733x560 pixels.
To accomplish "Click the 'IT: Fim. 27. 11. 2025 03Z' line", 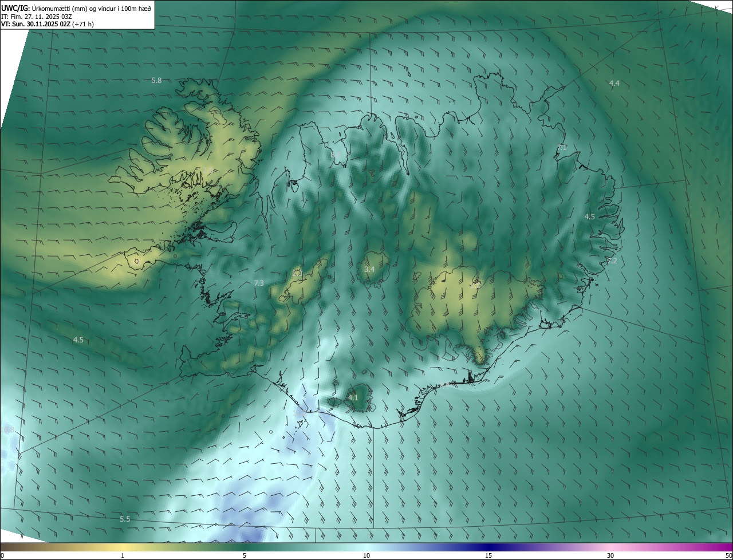I will click(37, 17).
